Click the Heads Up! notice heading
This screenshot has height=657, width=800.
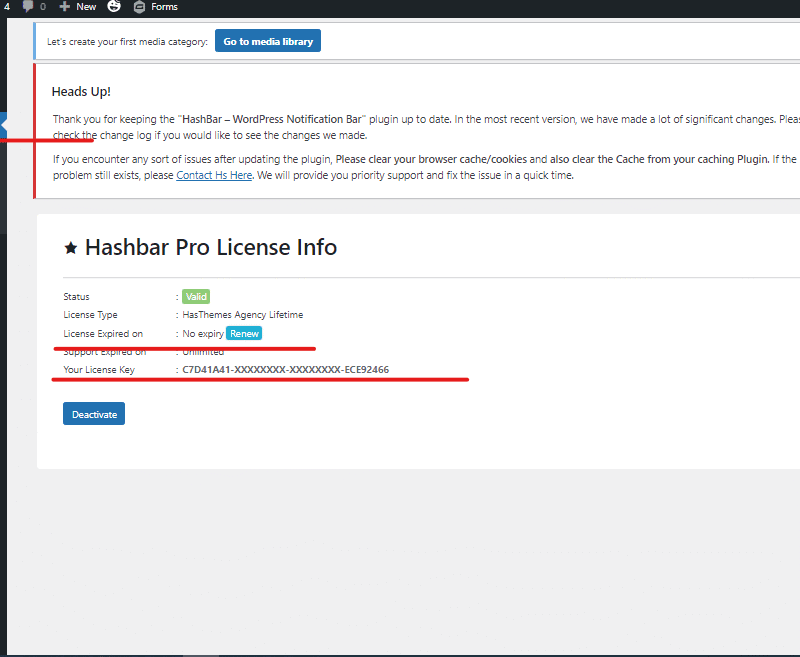pyautogui.click(x=81, y=92)
